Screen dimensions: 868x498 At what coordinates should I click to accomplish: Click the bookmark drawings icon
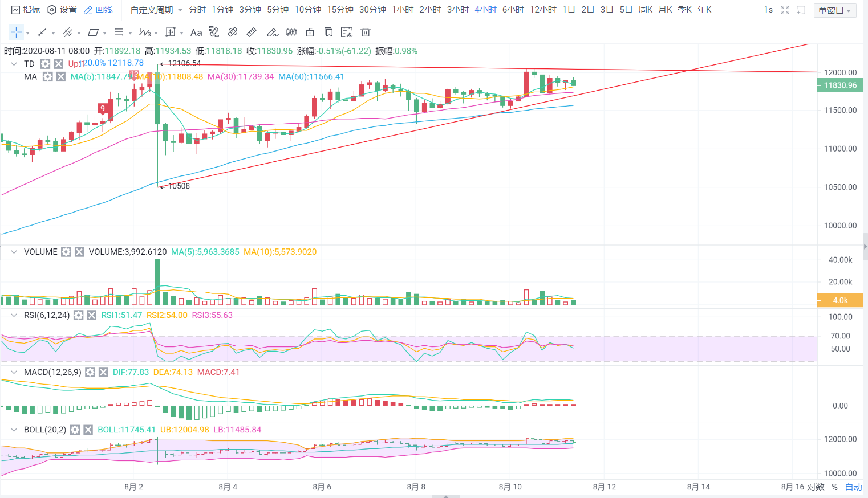[328, 32]
